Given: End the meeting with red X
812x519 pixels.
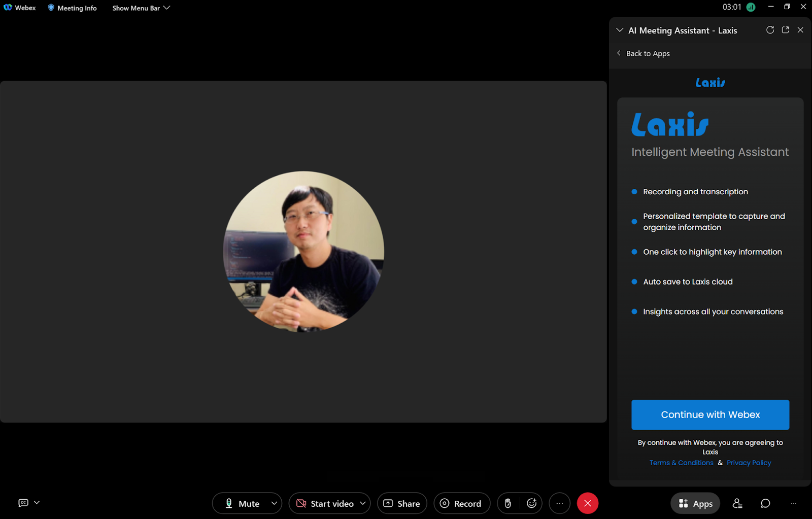Looking at the screenshot, I should click(588, 503).
